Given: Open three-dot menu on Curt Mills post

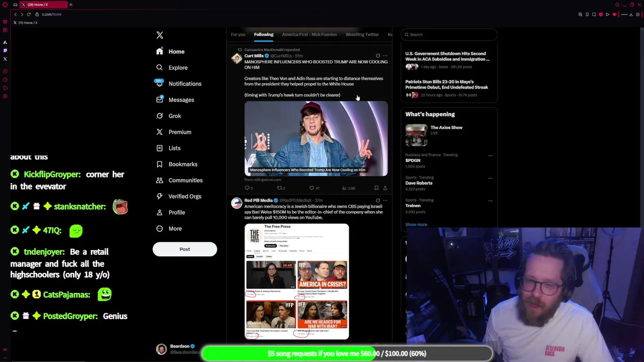Looking at the screenshot, I should pos(385,56).
